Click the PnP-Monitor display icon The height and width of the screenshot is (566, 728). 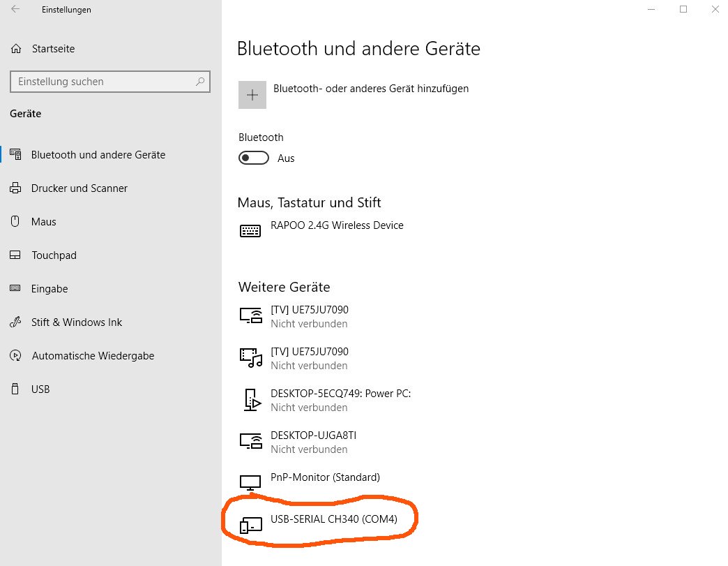click(x=250, y=483)
